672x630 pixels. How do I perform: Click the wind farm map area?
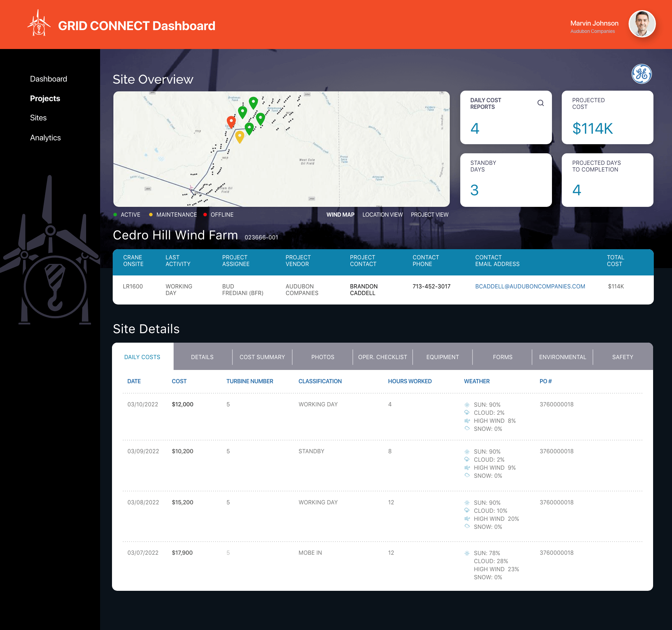(x=281, y=149)
